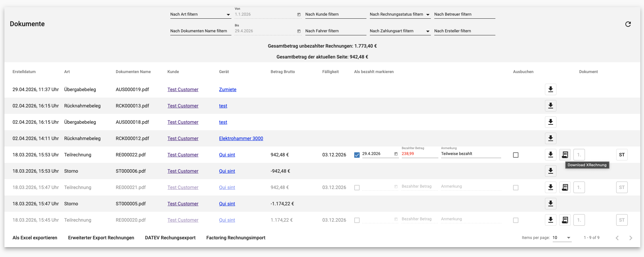Mark RE000021.pdf as paid
Viewport: 644px width, 257px height.
pyautogui.click(x=357, y=188)
